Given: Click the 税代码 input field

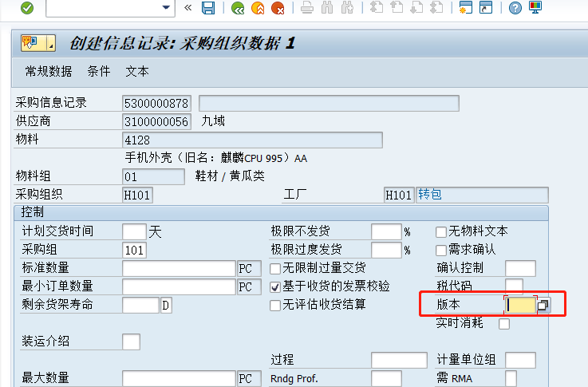Looking at the screenshot, I should (514, 286).
